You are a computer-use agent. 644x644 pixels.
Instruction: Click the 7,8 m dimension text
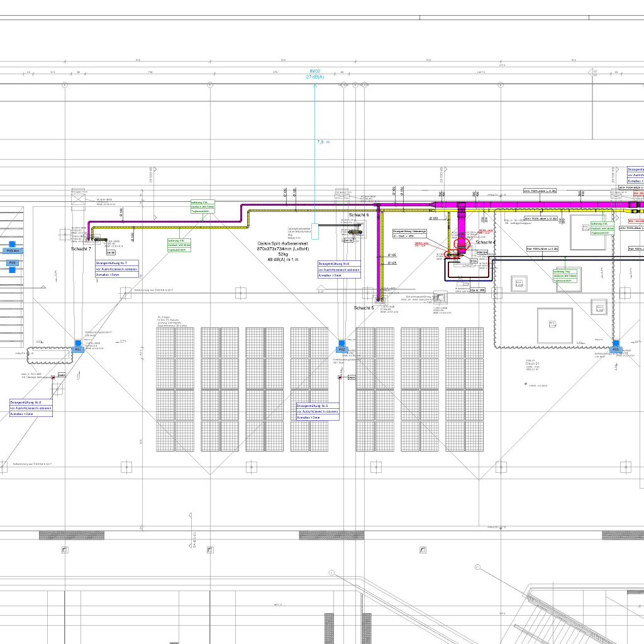[323, 142]
